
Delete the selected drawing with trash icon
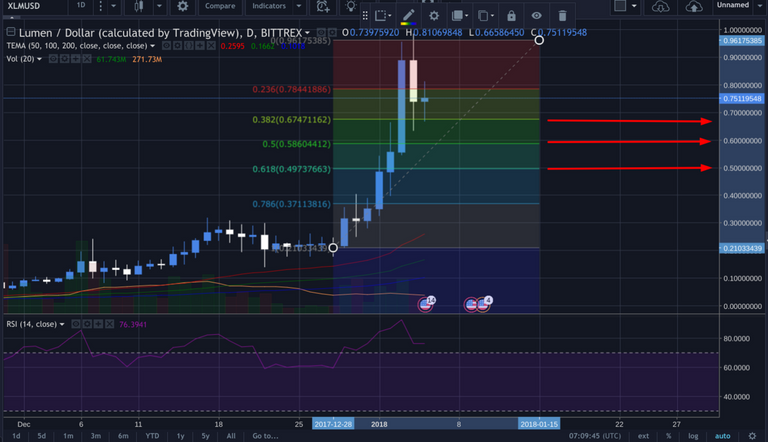562,16
